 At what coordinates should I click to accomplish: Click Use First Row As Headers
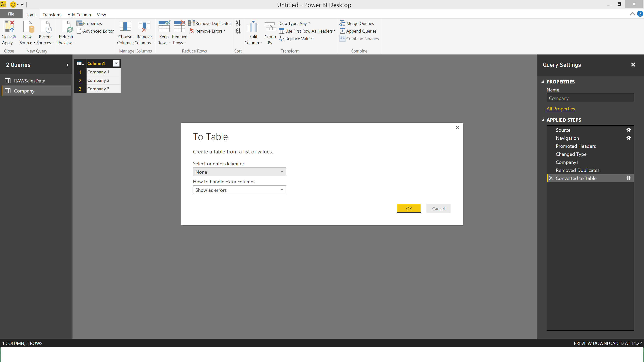[307, 31]
